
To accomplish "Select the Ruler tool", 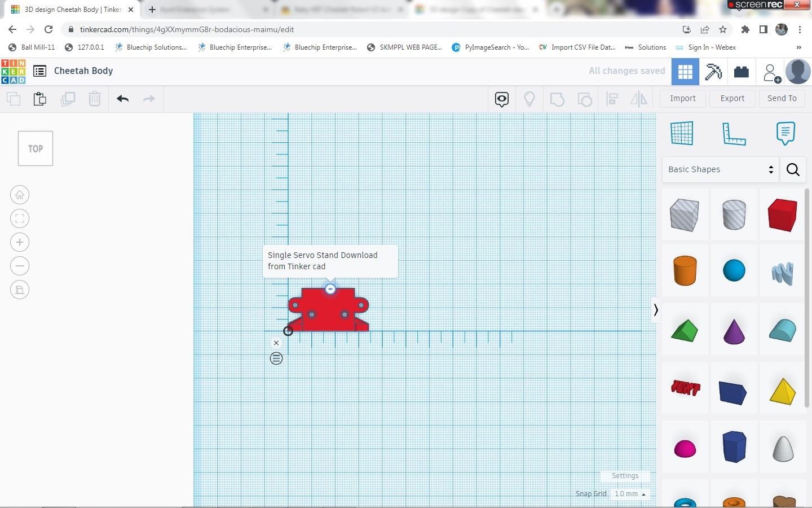I will (734, 134).
